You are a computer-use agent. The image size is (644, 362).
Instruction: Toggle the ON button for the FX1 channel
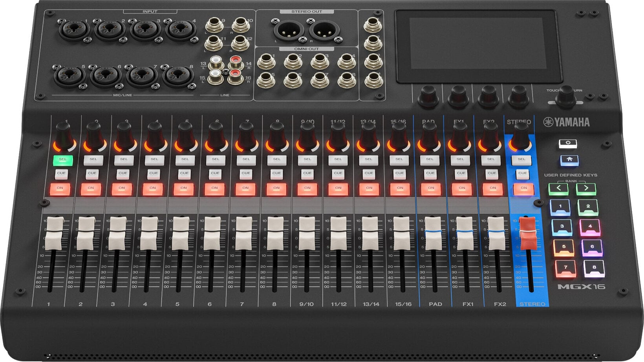tap(462, 189)
